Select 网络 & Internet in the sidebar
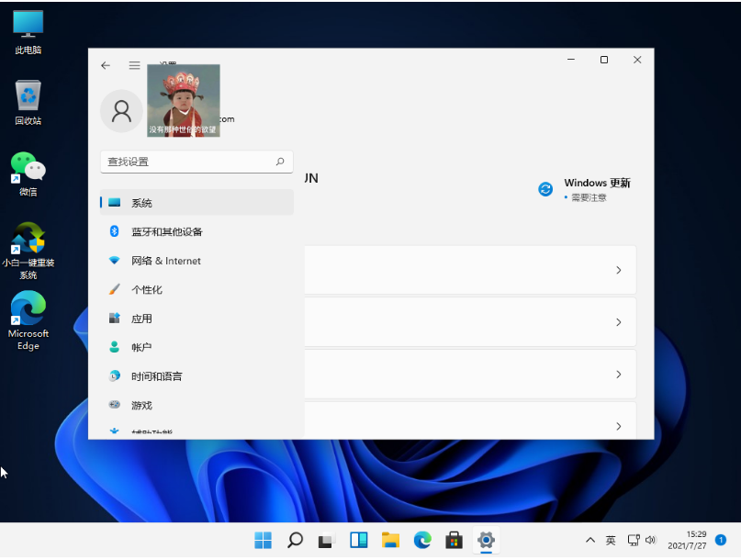The image size is (741, 560). [x=165, y=261]
